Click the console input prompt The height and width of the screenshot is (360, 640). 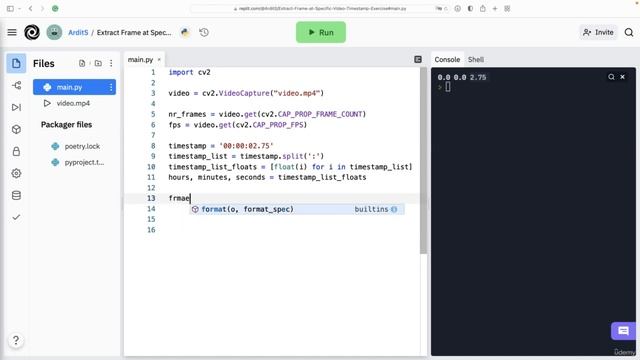pos(448,87)
